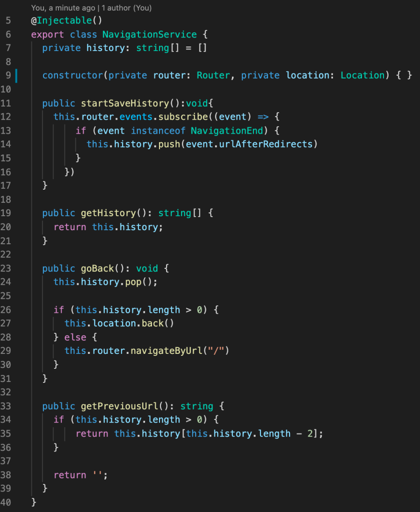
Task: Click line number 5 to select it
Action: tap(7, 21)
